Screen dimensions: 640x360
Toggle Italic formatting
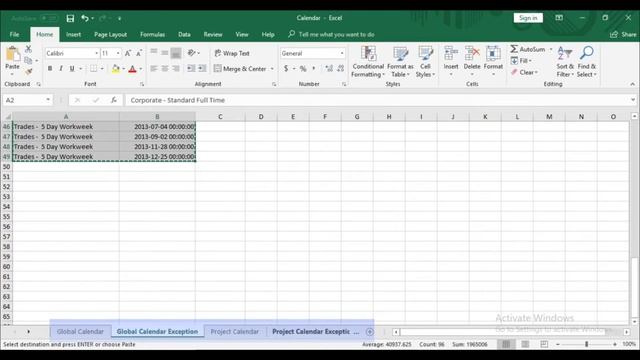tap(61, 69)
